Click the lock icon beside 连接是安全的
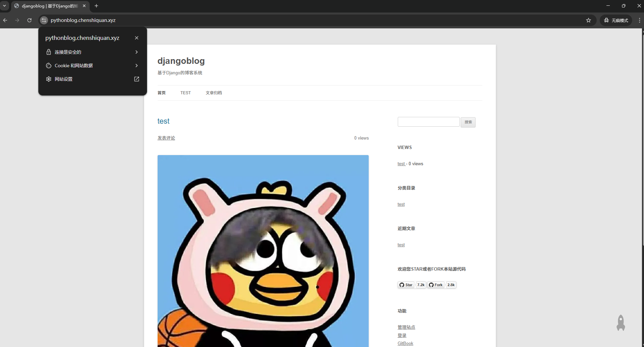This screenshot has width=644, height=347. (49, 52)
